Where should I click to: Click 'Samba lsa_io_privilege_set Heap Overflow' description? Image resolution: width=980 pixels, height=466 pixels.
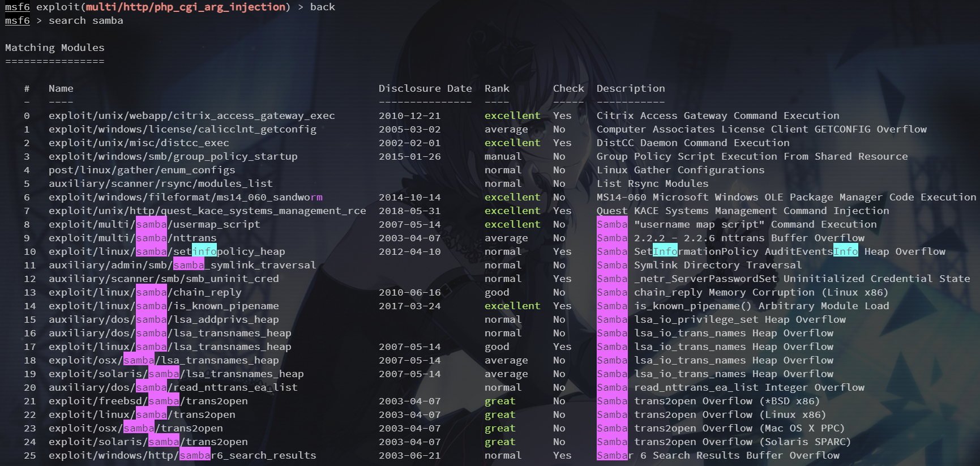(721, 319)
